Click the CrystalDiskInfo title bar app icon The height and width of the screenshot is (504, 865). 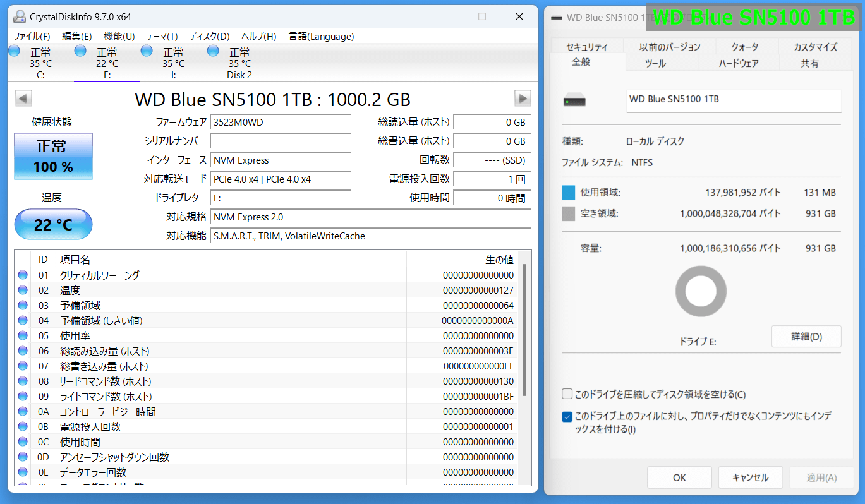(20, 17)
